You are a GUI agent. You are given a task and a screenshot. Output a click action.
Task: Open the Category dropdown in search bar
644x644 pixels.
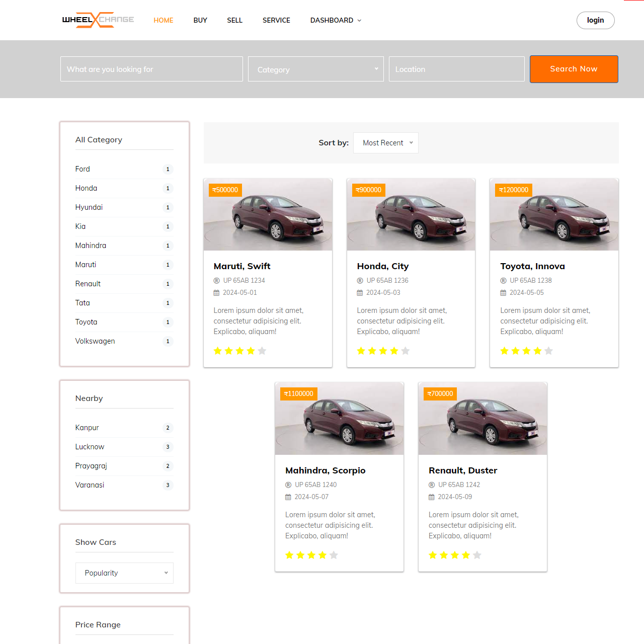315,69
